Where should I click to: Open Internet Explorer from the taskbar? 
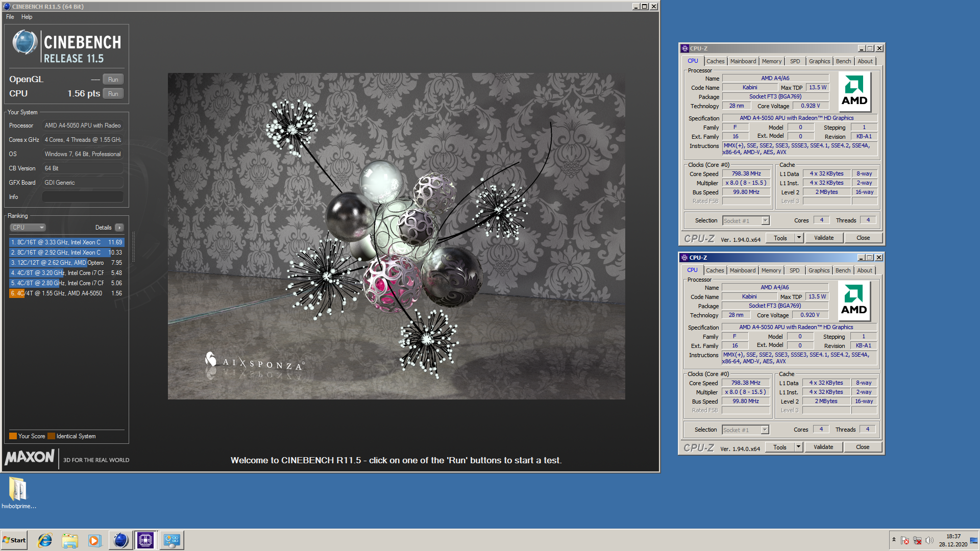[x=45, y=540]
